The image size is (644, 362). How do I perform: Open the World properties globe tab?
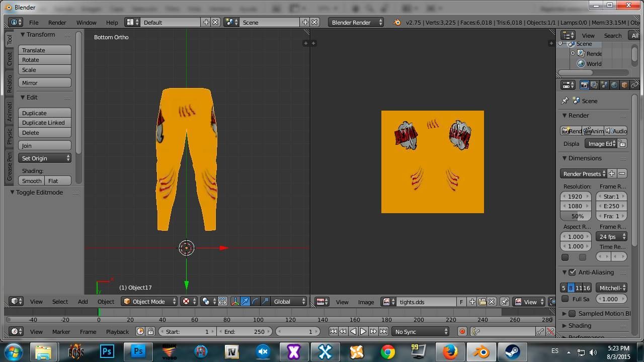[x=614, y=85]
